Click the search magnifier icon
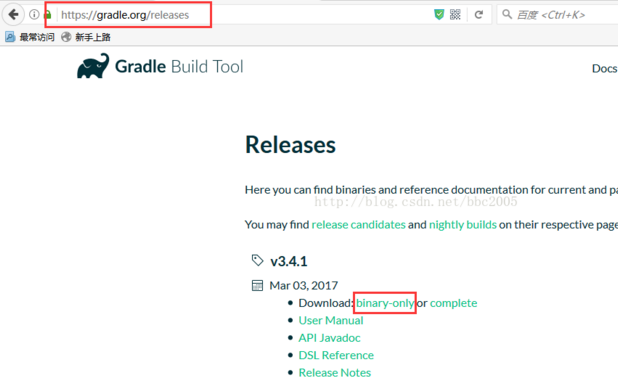618x378 pixels. [507, 15]
